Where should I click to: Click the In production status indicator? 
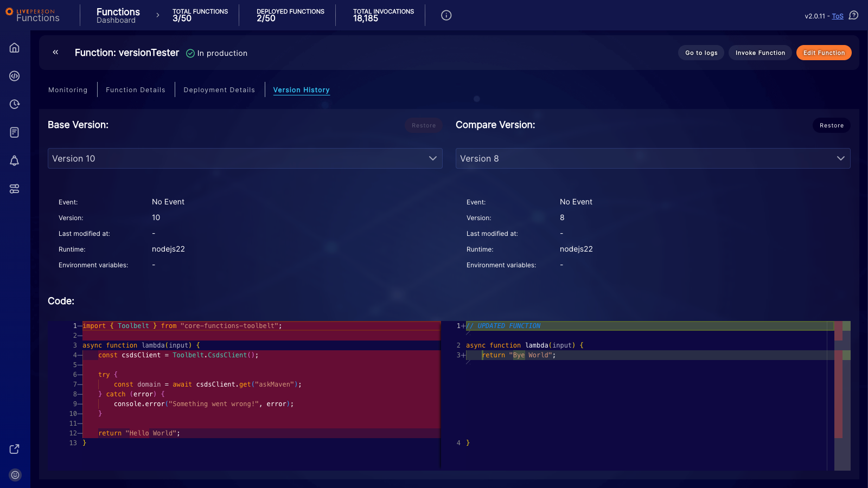216,53
